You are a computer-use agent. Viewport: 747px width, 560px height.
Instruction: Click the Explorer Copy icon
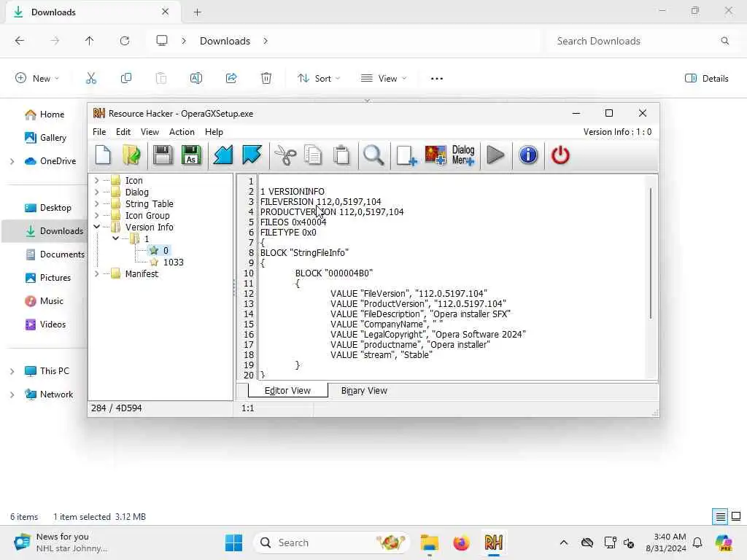[x=126, y=79]
